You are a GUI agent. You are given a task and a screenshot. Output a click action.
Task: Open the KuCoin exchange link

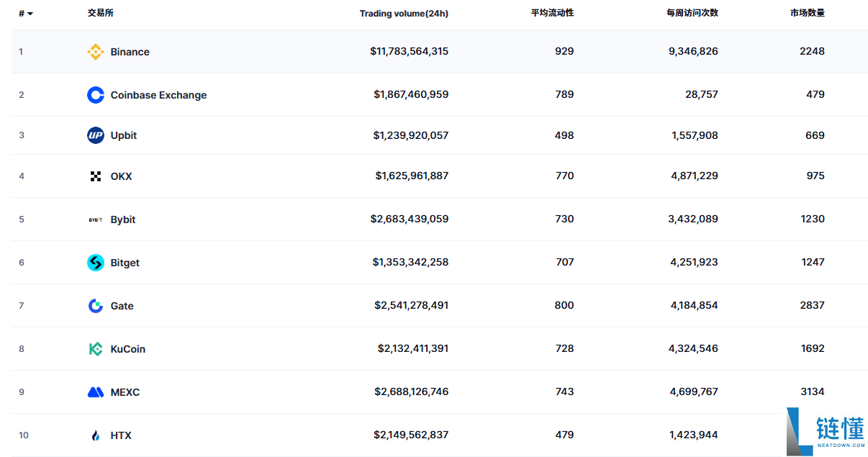[128, 349]
